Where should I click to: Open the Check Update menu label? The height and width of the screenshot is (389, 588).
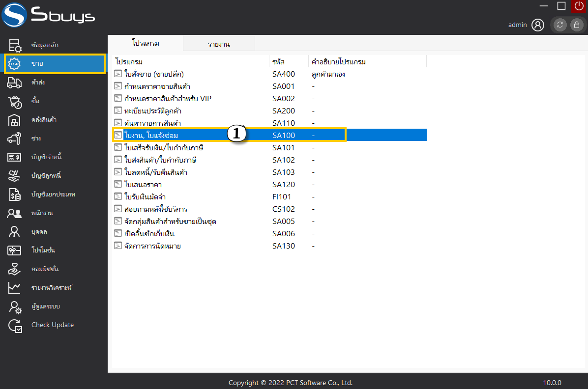(x=53, y=325)
